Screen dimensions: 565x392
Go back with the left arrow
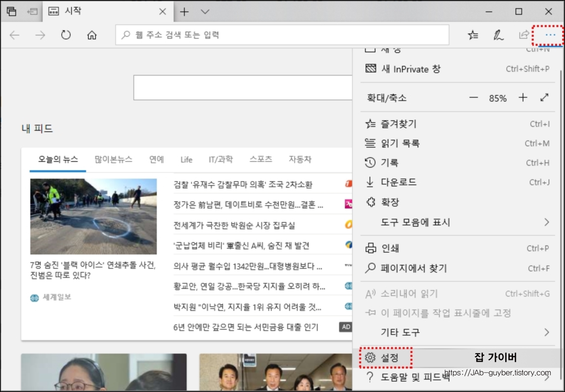click(x=15, y=35)
